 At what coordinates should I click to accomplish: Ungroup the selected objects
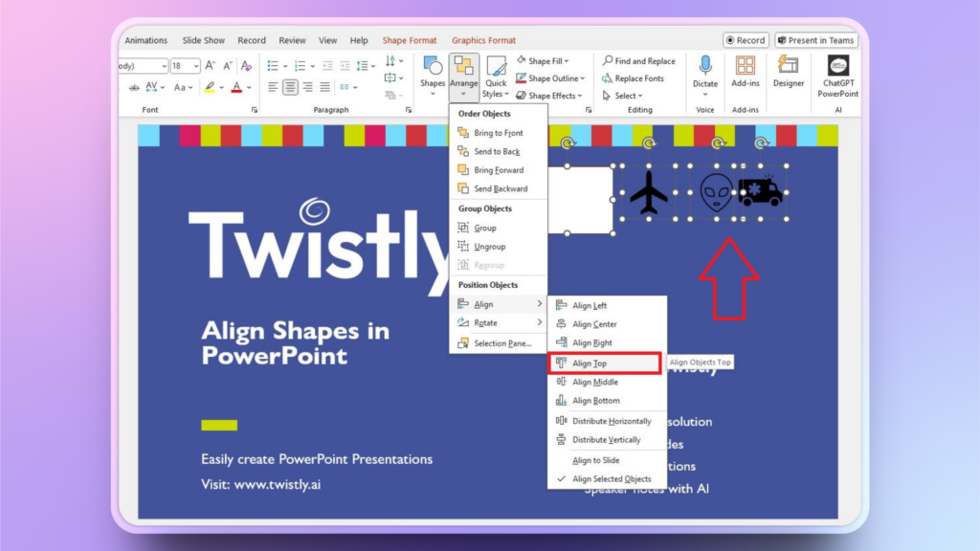(498, 246)
